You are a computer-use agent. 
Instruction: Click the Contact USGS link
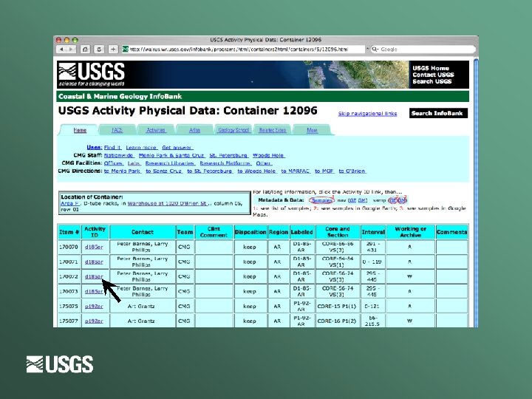(433, 75)
